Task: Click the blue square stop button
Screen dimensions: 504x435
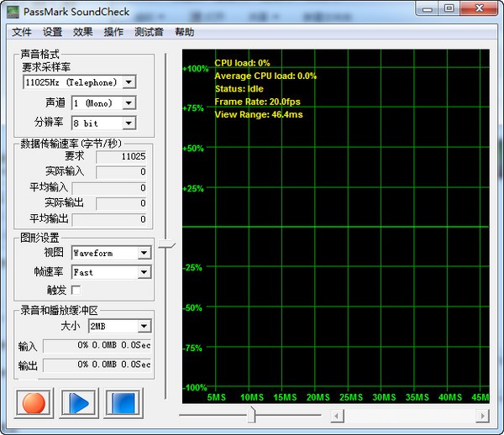Action: tap(123, 403)
